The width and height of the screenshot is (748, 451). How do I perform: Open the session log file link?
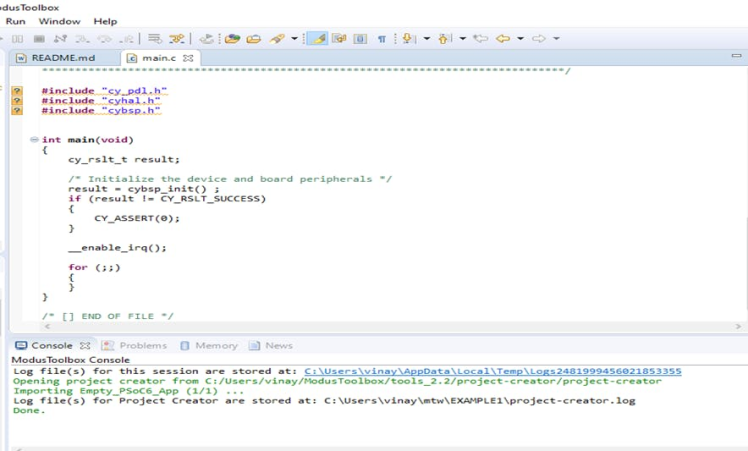click(492, 371)
